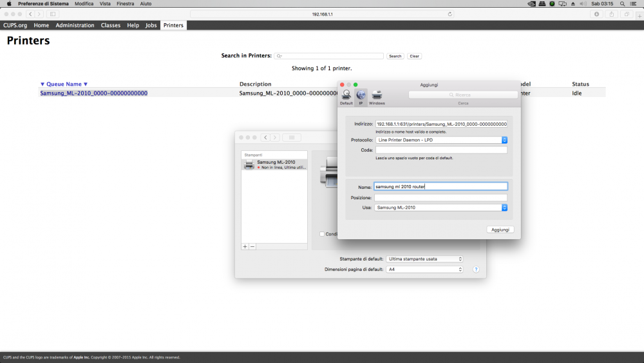The width and height of the screenshot is (644, 363).
Task: Open the Aiuto menu
Action: tap(146, 4)
